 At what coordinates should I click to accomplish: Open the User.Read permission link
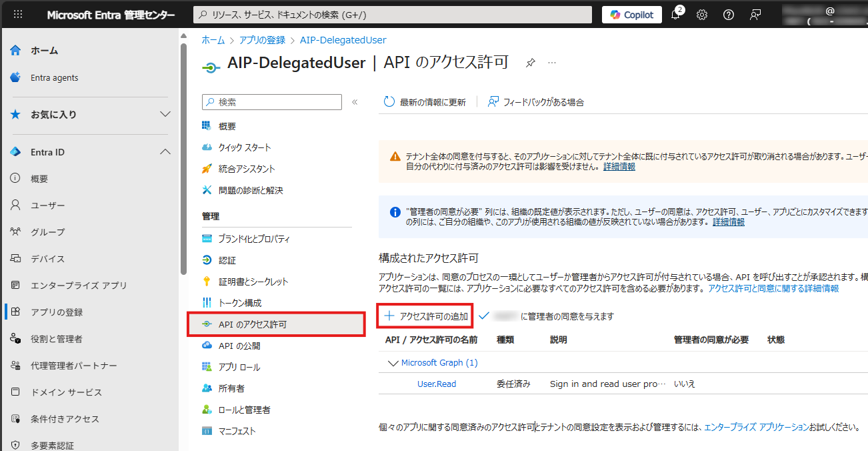437,384
